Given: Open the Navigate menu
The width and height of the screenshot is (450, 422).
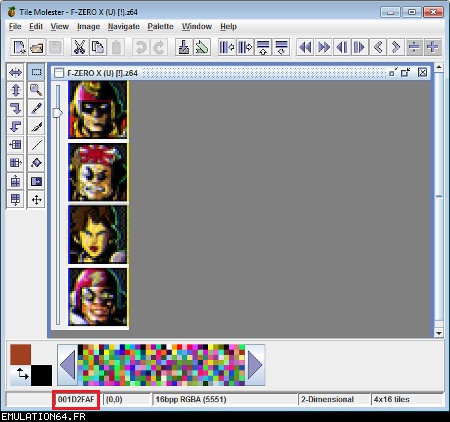Looking at the screenshot, I should [x=123, y=26].
